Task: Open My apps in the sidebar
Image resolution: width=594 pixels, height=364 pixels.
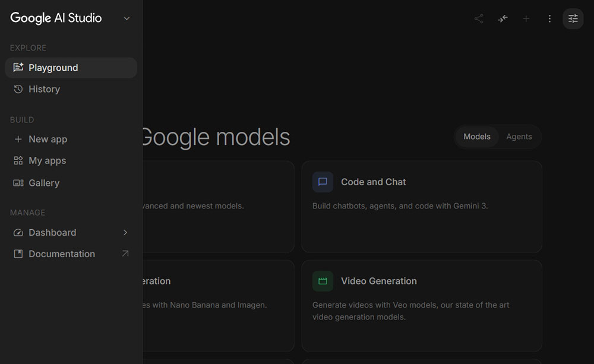Action: pos(71,160)
